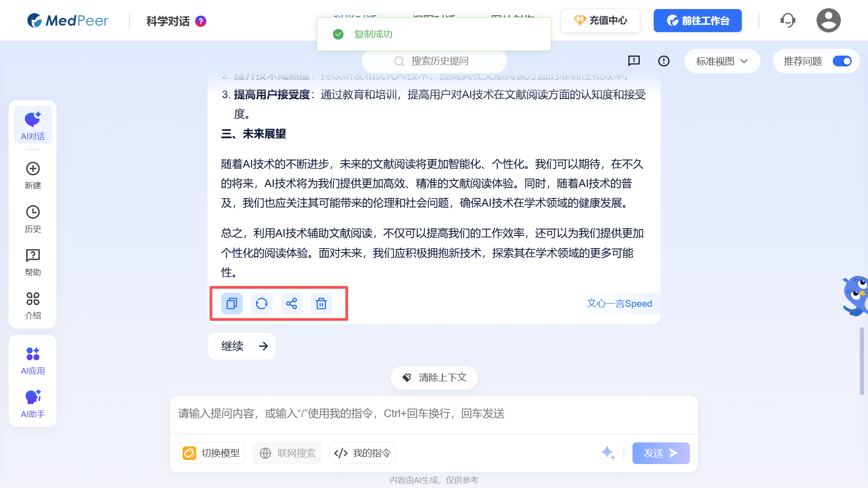868x488 pixels.
Task: Open the AI助手 panel
Action: [x=32, y=402]
